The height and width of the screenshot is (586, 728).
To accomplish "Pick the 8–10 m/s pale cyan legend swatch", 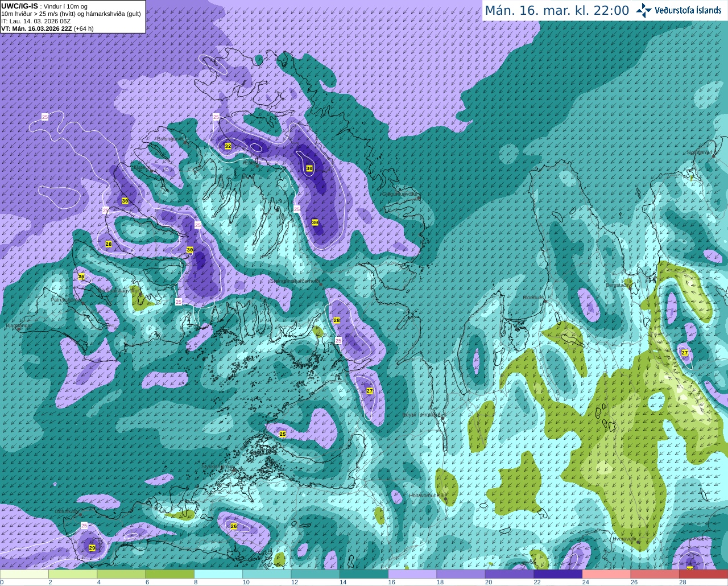I will [218, 574].
